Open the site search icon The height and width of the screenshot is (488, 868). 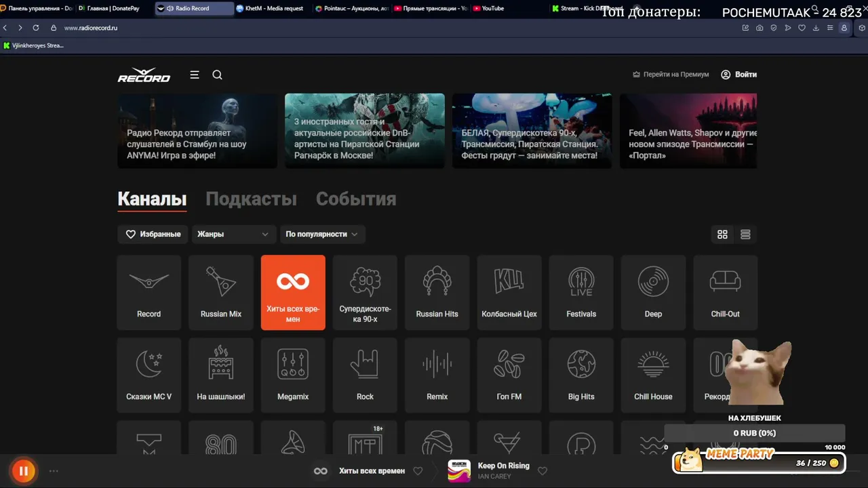pyautogui.click(x=217, y=75)
